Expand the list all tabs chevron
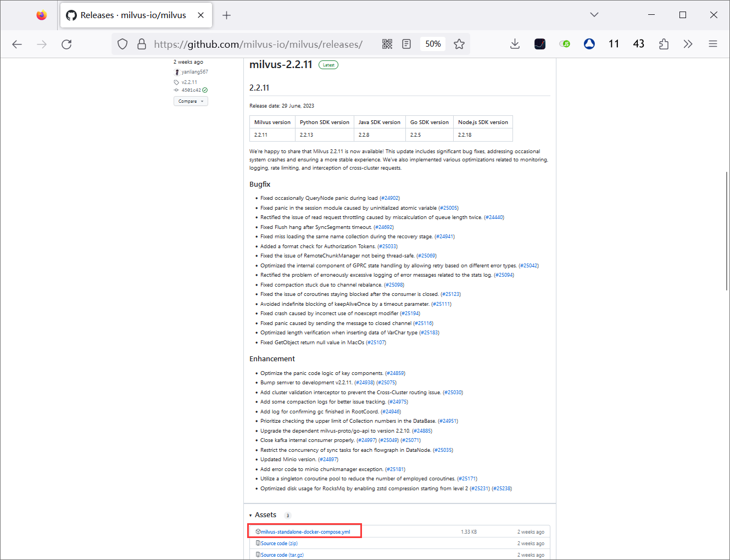This screenshot has width=730, height=560. tap(594, 15)
